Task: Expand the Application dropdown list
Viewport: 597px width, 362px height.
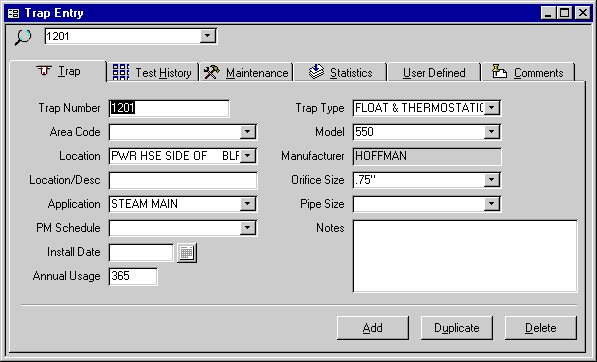Action: click(248, 204)
